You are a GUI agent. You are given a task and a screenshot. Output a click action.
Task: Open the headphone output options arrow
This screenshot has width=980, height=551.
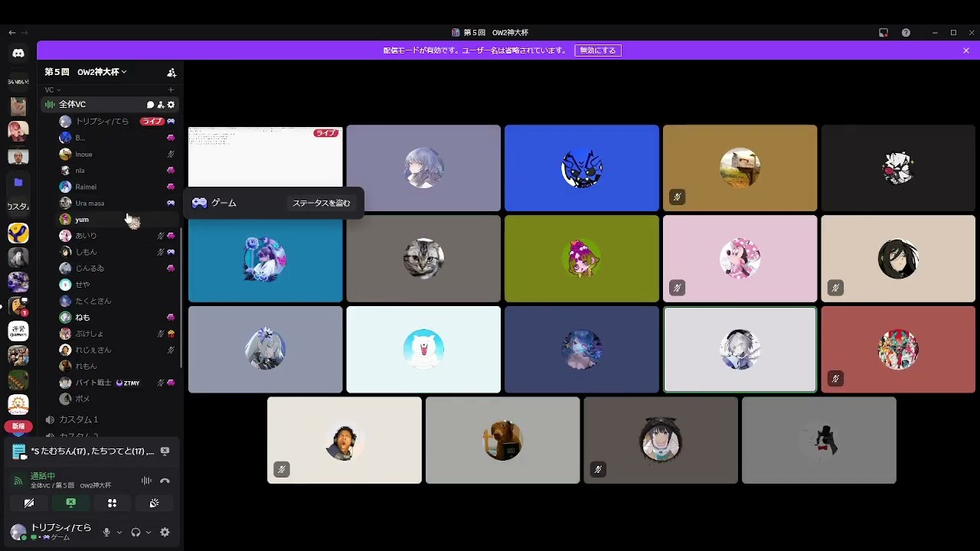(x=149, y=532)
